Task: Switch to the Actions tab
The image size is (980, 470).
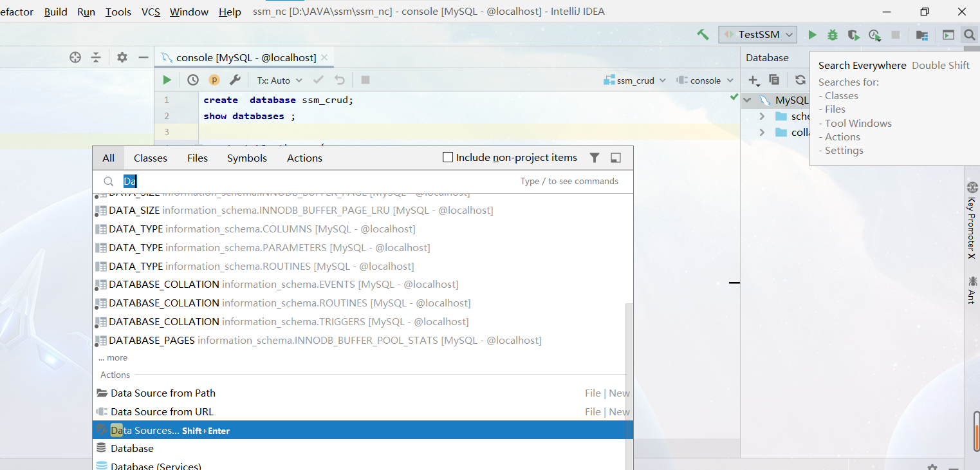Action: tap(304, 158)
